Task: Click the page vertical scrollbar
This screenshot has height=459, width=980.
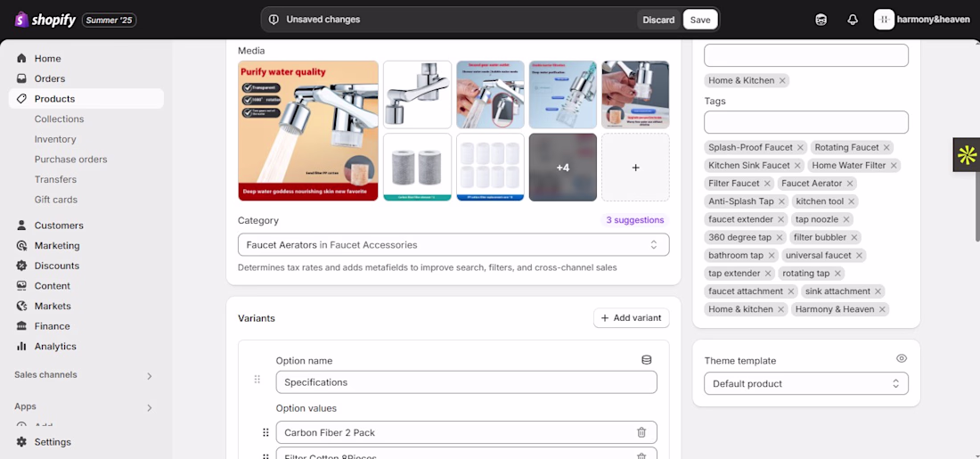Action: tap(976, 207)
